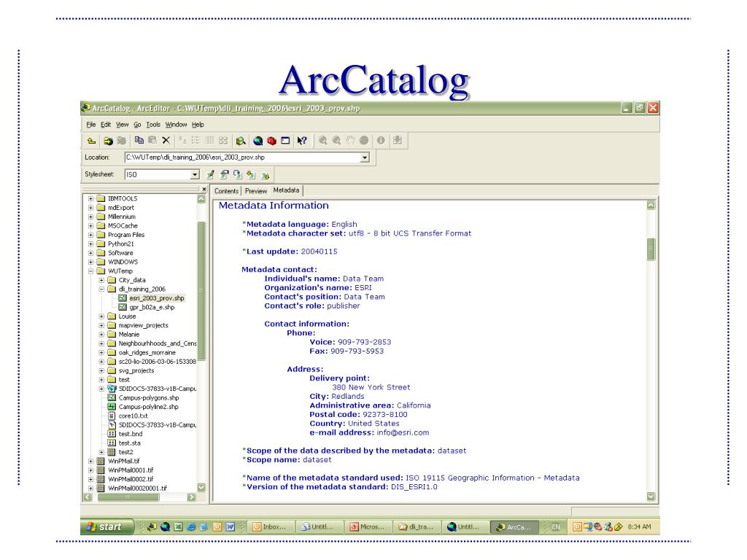747x560 pixels.
Task: Expand the IBMTOOLS folder node
Action: coord(90,198)
